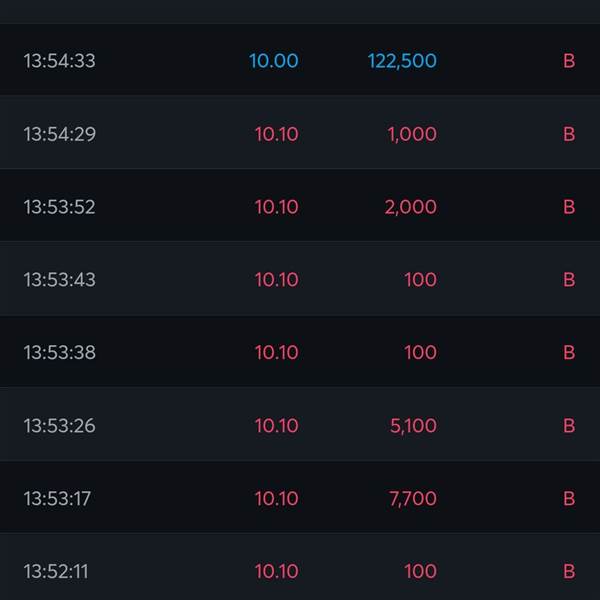Screen dimensions: 600x600
Task: Select the 13:53:26 trade timestamp
Action: coord(60,426)
